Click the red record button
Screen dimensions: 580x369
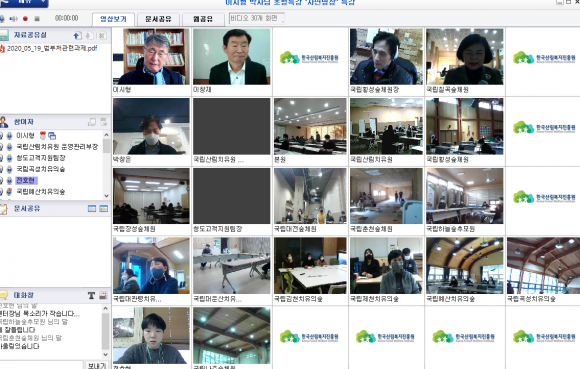click(26, 18)
